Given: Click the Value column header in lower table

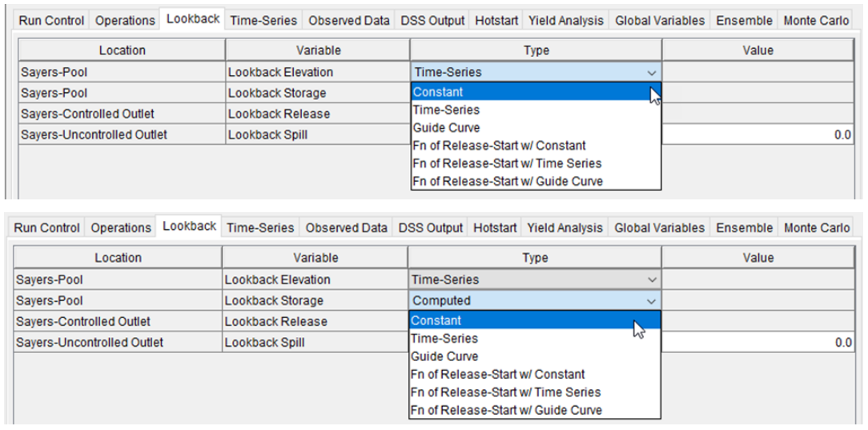Looking at the screenshot, I should point(757,258).
